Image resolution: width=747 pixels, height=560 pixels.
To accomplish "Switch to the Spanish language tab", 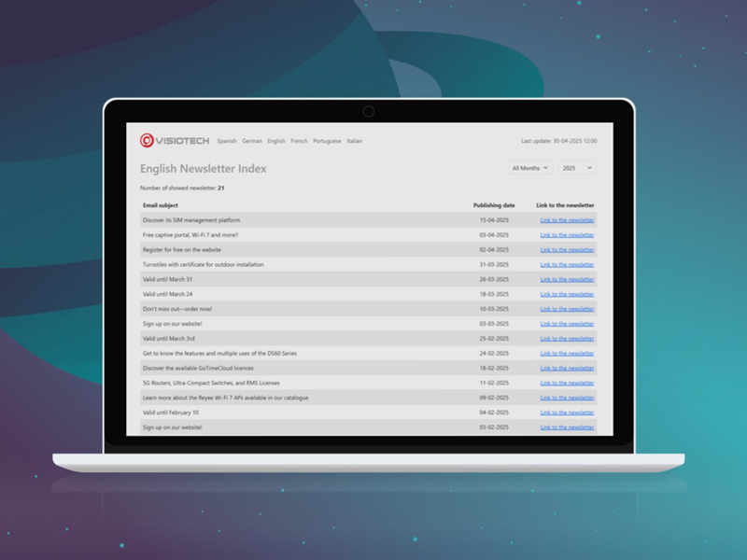I will (x=227, y=141).
